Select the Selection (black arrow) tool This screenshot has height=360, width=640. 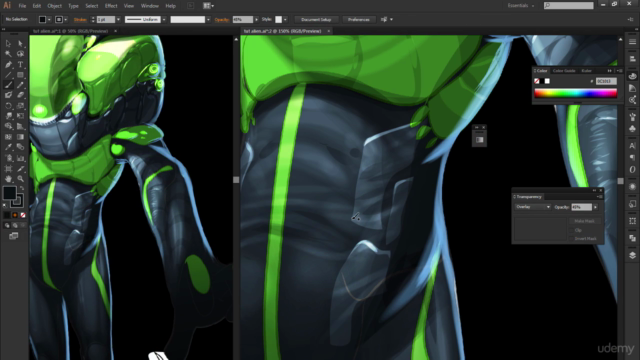pos(8,44)
